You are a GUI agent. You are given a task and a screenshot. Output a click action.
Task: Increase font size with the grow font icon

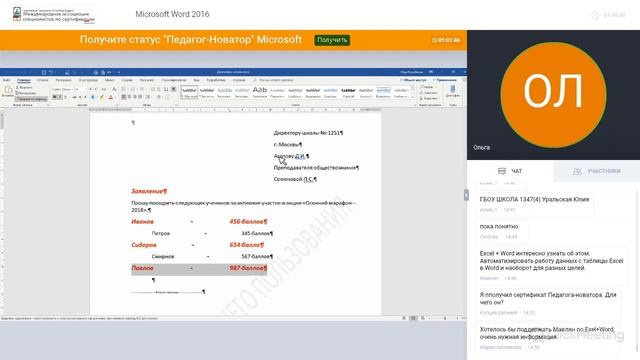coord(91,89)
